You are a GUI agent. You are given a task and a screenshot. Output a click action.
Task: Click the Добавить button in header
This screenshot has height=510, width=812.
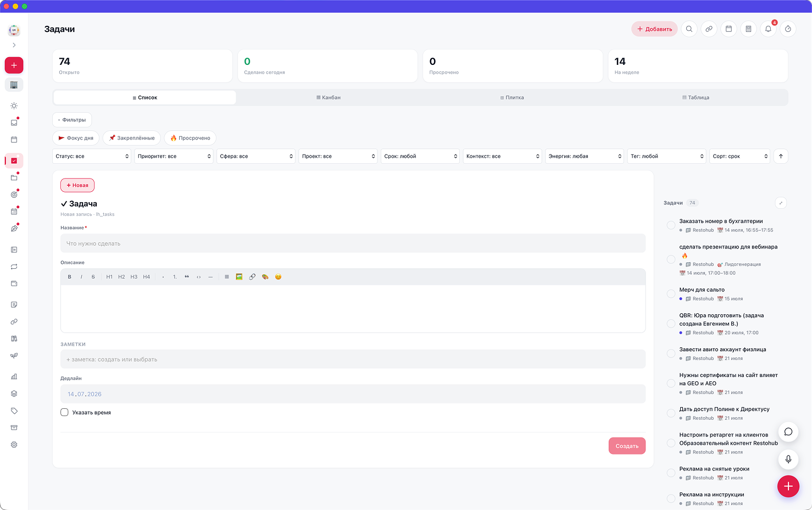(654, 29)
